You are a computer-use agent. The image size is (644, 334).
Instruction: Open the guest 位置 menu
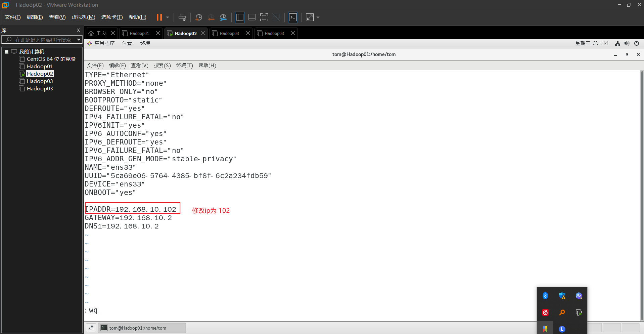tap(127, 43)
